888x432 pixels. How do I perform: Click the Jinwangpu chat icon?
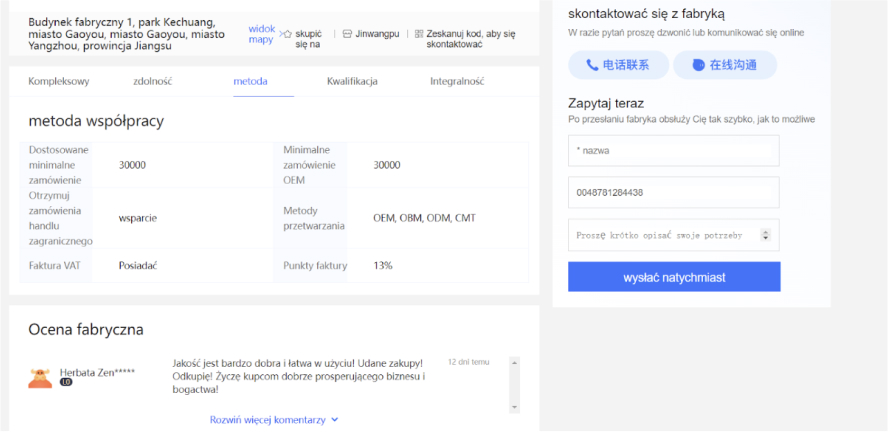click(347, 34)
